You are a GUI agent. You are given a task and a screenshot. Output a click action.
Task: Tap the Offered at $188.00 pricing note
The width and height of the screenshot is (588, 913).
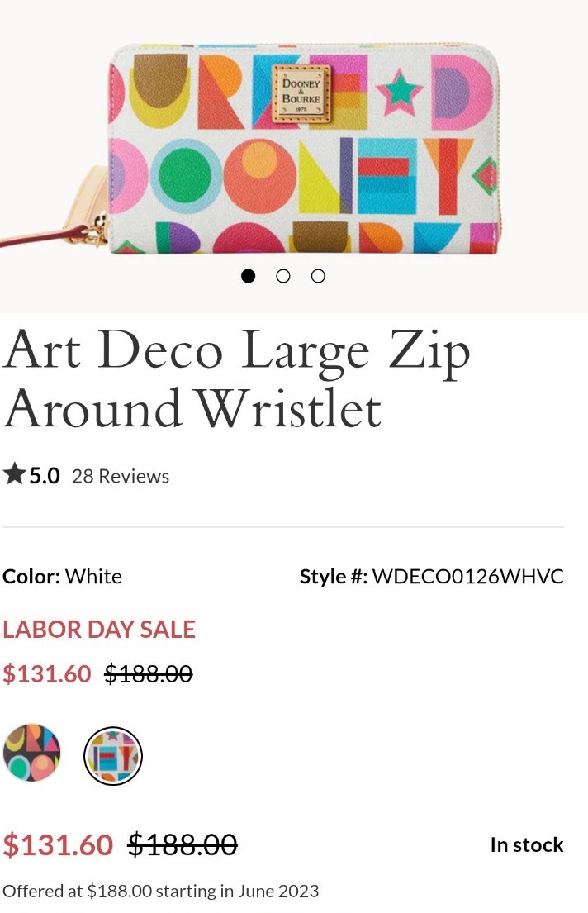(161, 891)
